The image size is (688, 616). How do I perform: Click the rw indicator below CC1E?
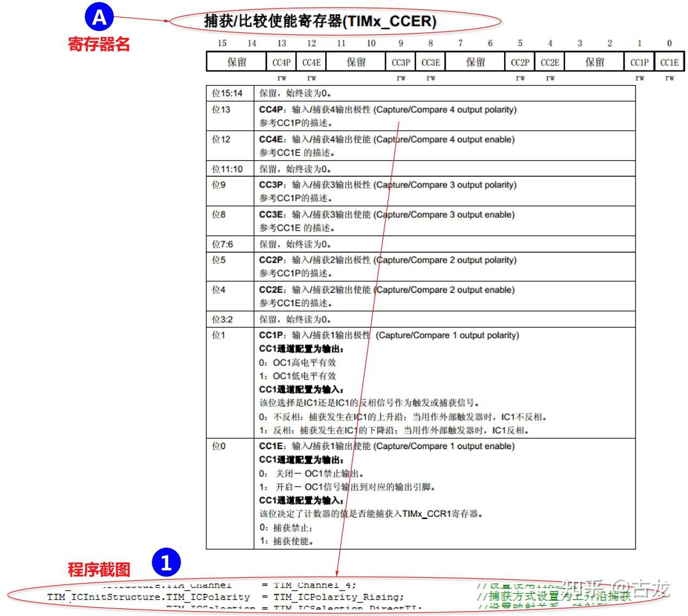tap(668, 78)
